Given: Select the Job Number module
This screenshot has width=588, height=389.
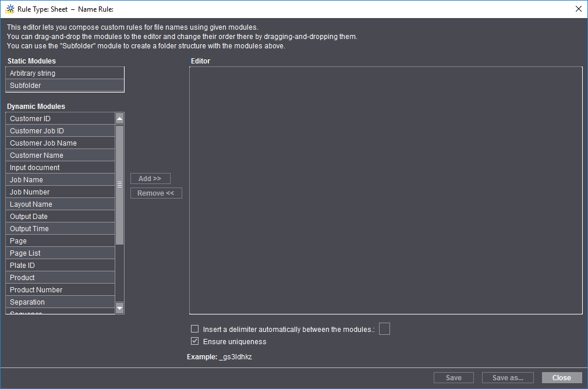Looking at the screenshot, I should coord(61,192).
